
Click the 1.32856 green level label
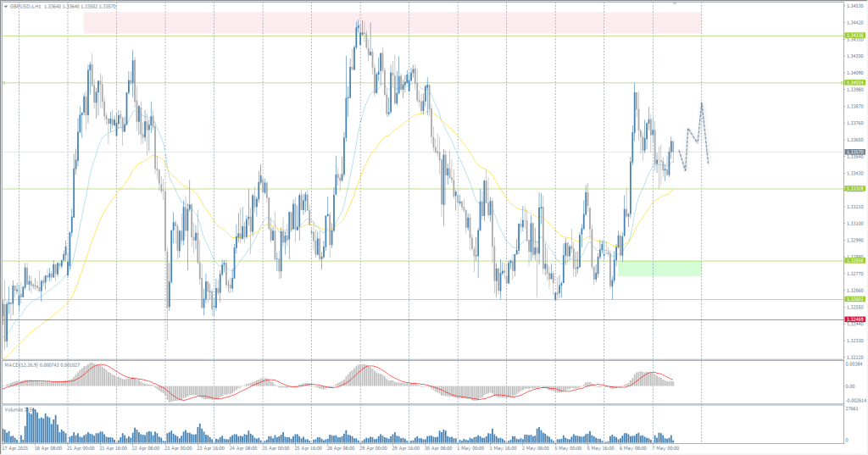[x=854, y=261]
